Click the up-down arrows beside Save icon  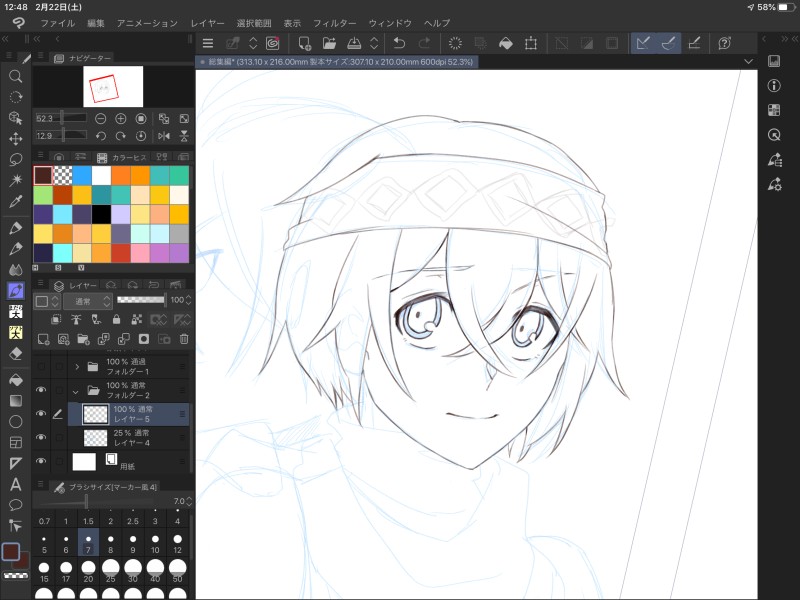374,43
